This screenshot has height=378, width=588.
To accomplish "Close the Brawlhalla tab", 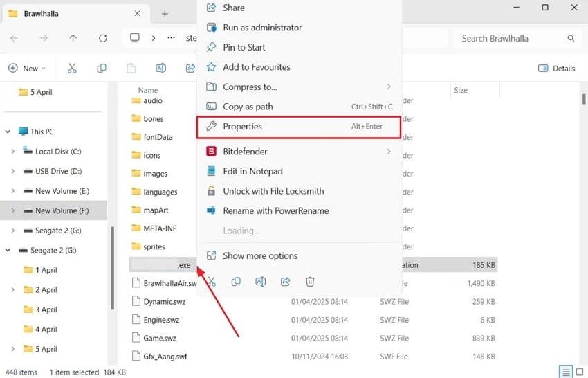I will [137, 14].
